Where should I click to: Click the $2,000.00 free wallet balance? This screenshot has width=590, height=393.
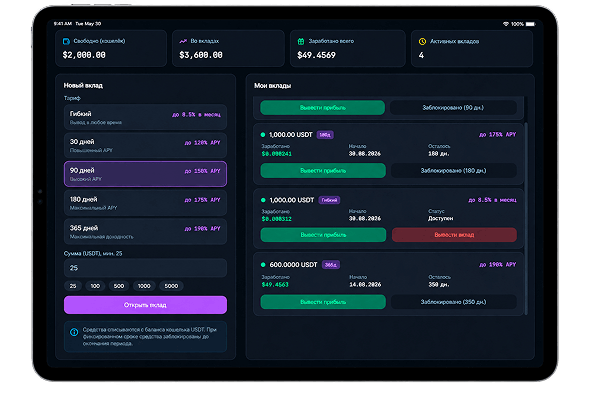(x=84, y=55)
